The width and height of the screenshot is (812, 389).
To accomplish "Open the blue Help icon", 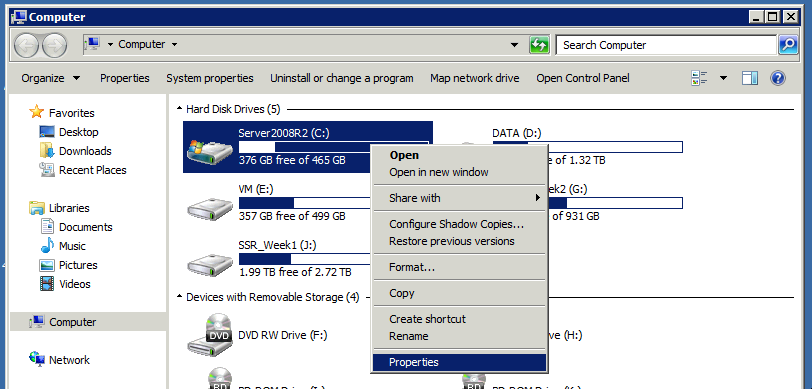I will pyautogui.click(x=778, y=78).
